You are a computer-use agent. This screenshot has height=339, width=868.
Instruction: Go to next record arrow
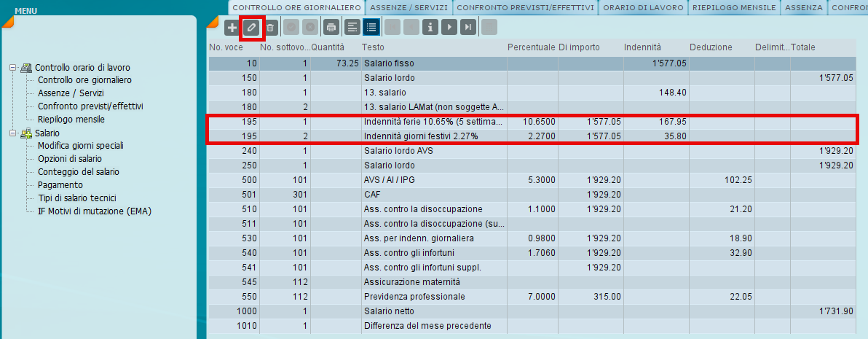(x=449, y=27)
